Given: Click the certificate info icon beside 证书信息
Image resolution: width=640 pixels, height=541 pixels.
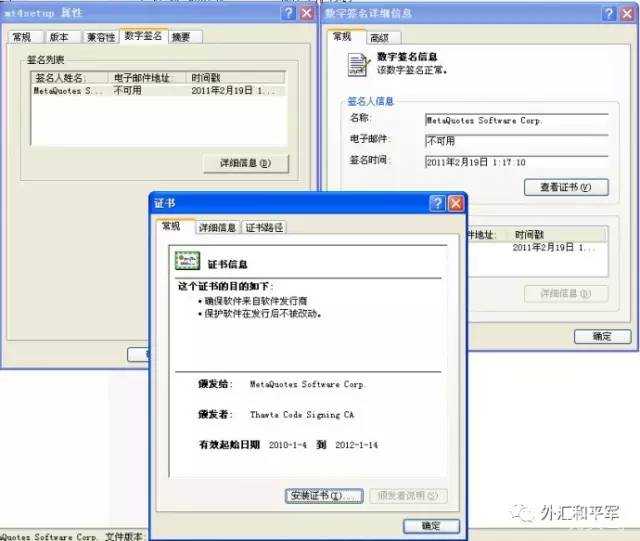Looking at the screenshot, I should pos(187,261).
